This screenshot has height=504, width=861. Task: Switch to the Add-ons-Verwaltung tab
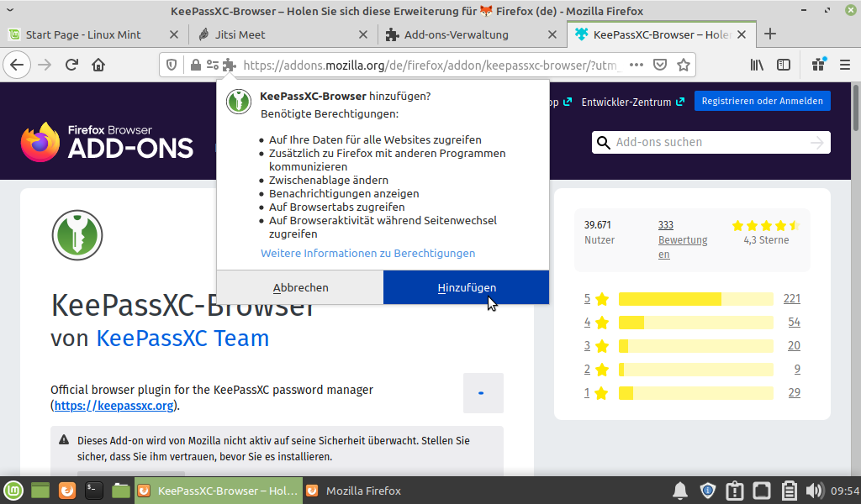[456, 34]
